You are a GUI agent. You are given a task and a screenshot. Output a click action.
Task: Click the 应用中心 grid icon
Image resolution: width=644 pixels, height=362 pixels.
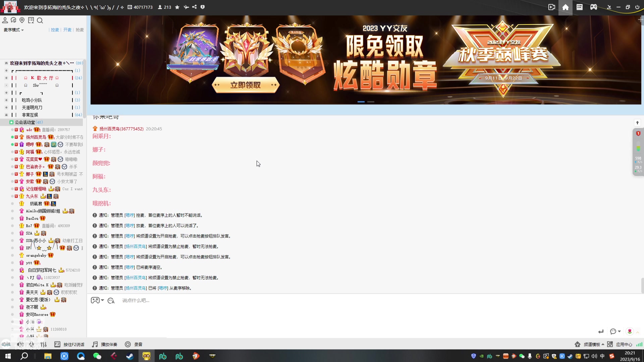[x=610, y=344]
